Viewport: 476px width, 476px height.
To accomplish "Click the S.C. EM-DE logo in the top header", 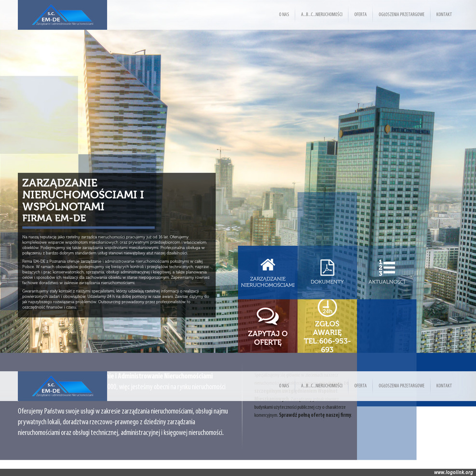I will click(x=62, y=15).
